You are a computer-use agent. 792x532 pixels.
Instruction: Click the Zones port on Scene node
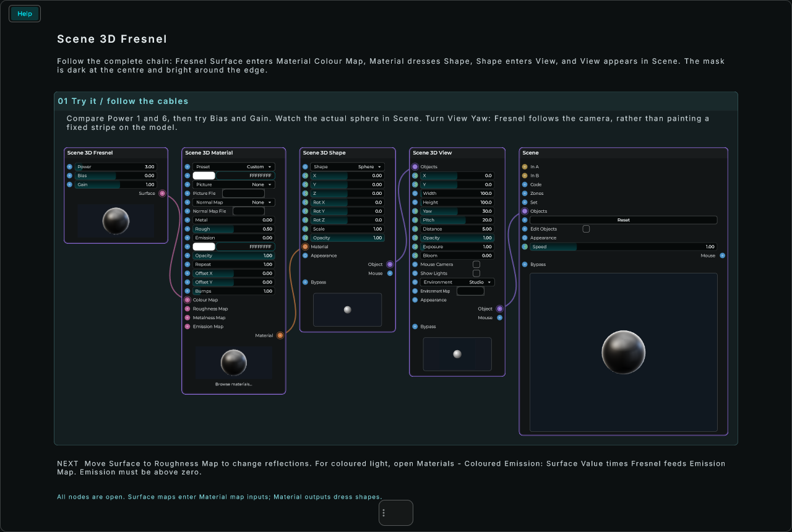click(x=525, y=194)
